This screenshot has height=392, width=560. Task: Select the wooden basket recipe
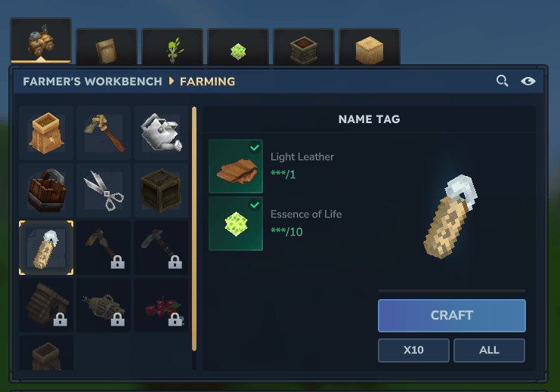click(46, 190)
